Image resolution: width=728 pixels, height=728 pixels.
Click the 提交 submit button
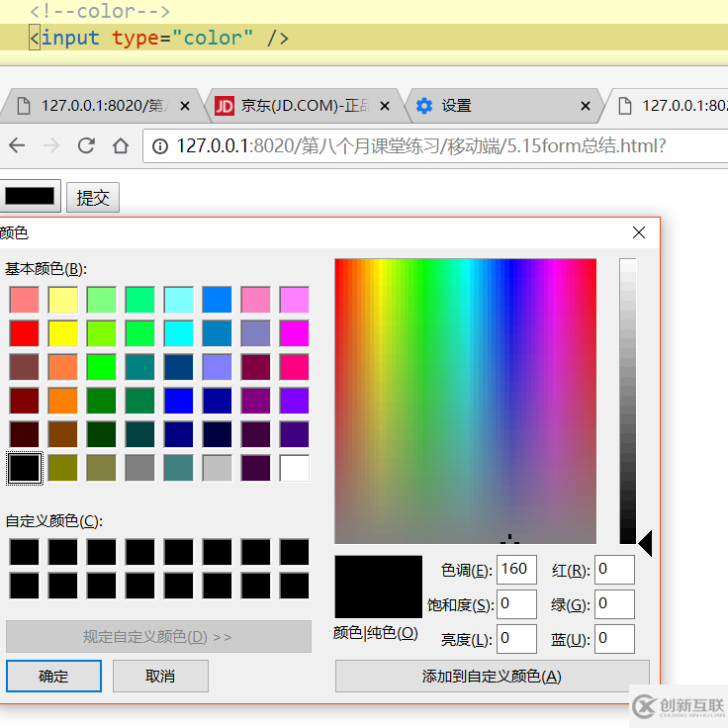point(93,197)
